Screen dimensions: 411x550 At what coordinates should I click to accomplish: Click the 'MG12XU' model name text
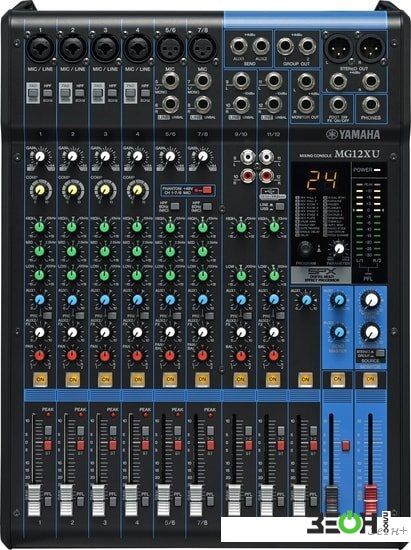pyautogui.click(x=357, y=154)
